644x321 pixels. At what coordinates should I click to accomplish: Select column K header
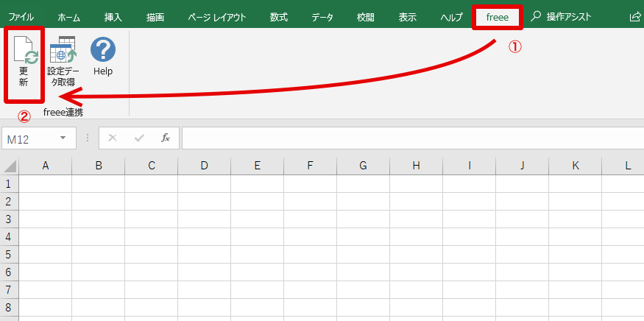575,166
